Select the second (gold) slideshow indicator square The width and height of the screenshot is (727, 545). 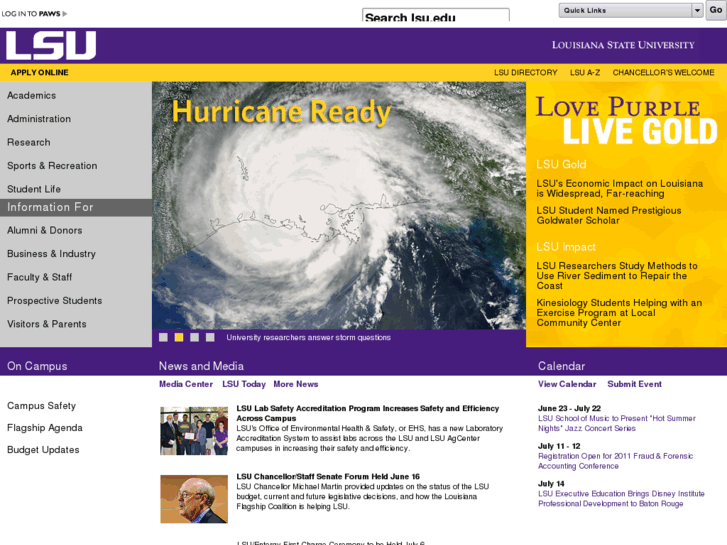(179, 337)
